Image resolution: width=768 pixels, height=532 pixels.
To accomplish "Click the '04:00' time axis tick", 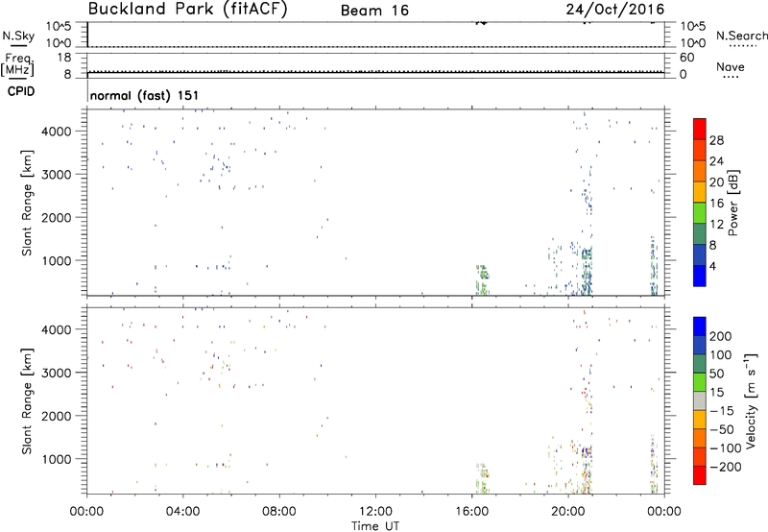I will [x=182, y=512].
